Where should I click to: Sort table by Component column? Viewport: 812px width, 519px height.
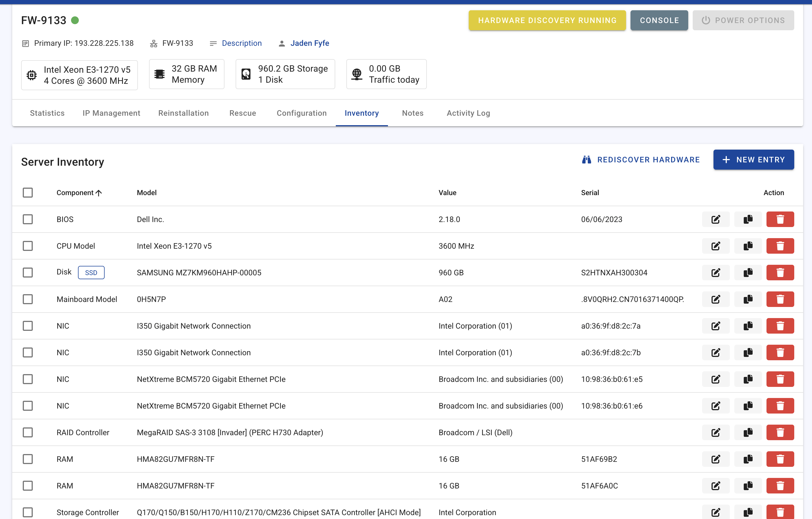pos(79,193)
